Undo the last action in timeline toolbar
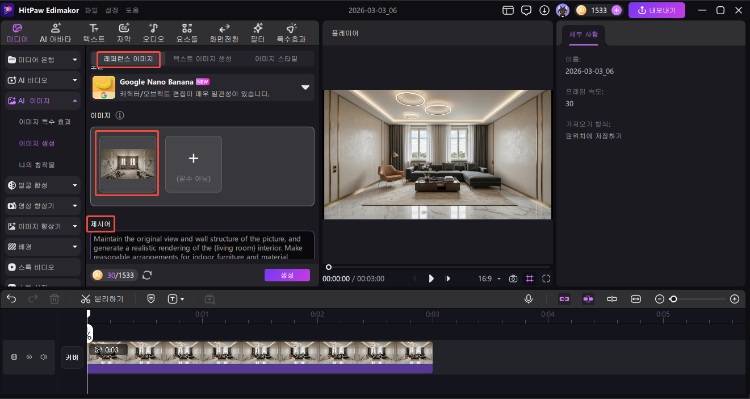Viewport: 750px width, 399px height. tap(11, 299)
